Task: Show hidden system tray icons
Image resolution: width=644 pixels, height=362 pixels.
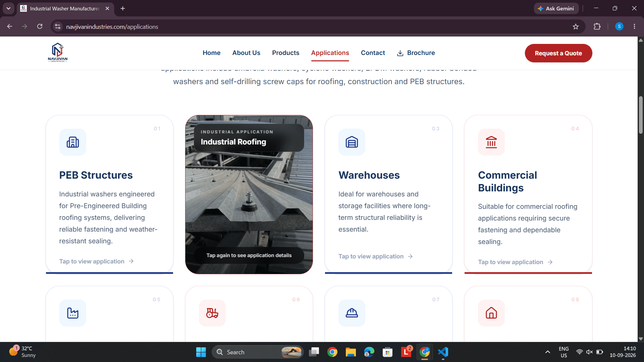Action: [x=547, y=352]
